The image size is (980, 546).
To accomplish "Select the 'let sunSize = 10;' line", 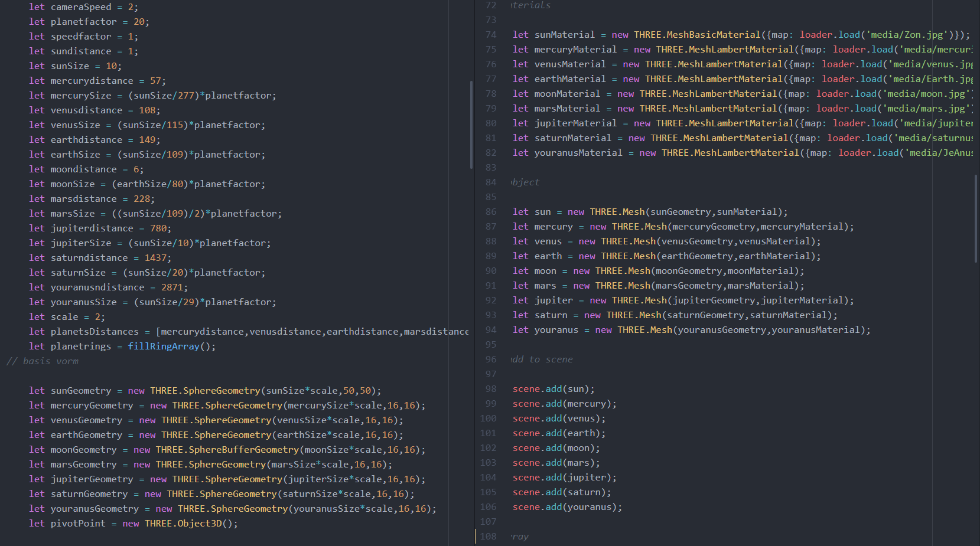I will coord(75,66).
